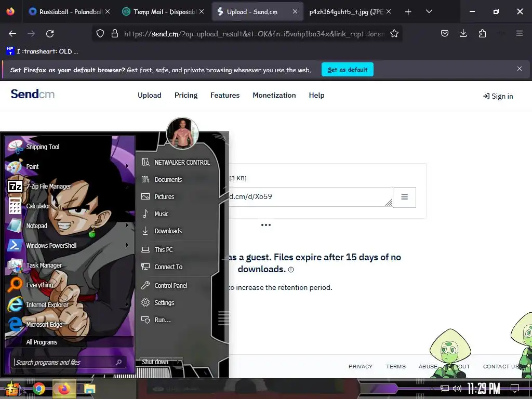This screenshot has width=532, height=399.
Task: Click Set as default button
Action: pos(348,70)
